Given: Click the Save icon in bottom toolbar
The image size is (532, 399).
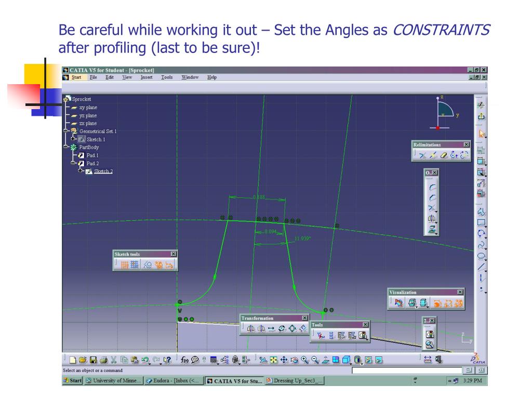Looking at the screenshot, I should click(x=94, y=360).
